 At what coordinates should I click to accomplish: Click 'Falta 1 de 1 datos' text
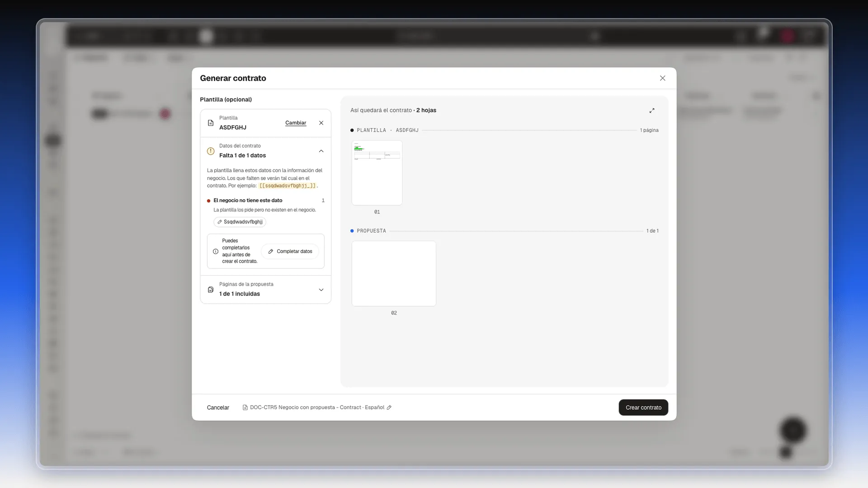click(242, 155)
